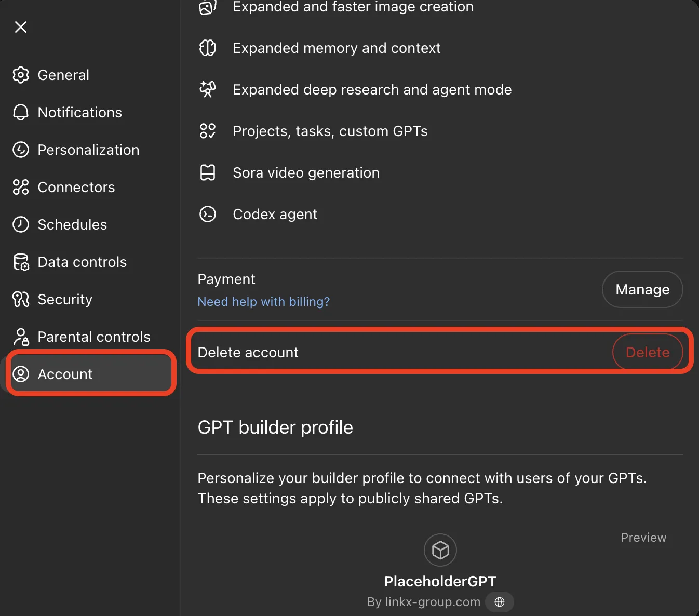Click the Connectors icon
699x616 pixels.
pyautogui.click(x=21, y=187)
